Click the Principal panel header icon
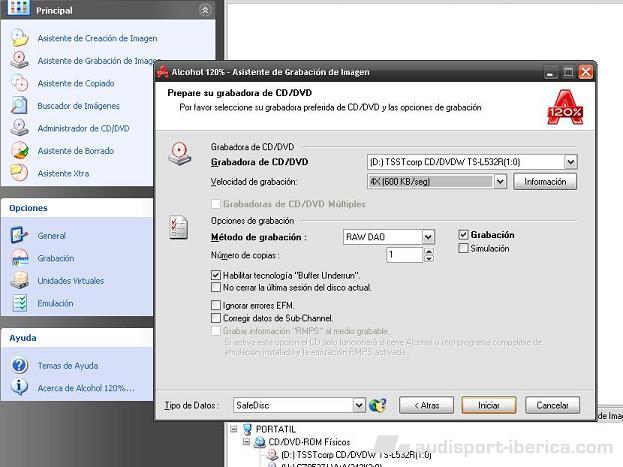This screenshot has height=467, width=623. coord(18,8)
